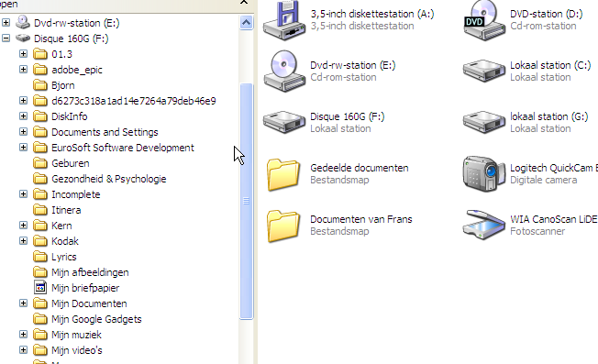Click the Lyrics folder icon
This screenshot has height=364, width=598.
40,257
